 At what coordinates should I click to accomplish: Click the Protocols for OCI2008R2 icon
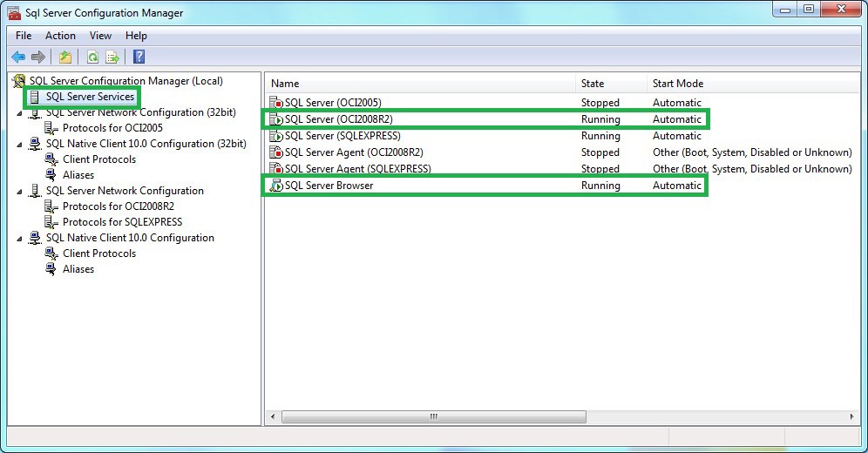51,206
